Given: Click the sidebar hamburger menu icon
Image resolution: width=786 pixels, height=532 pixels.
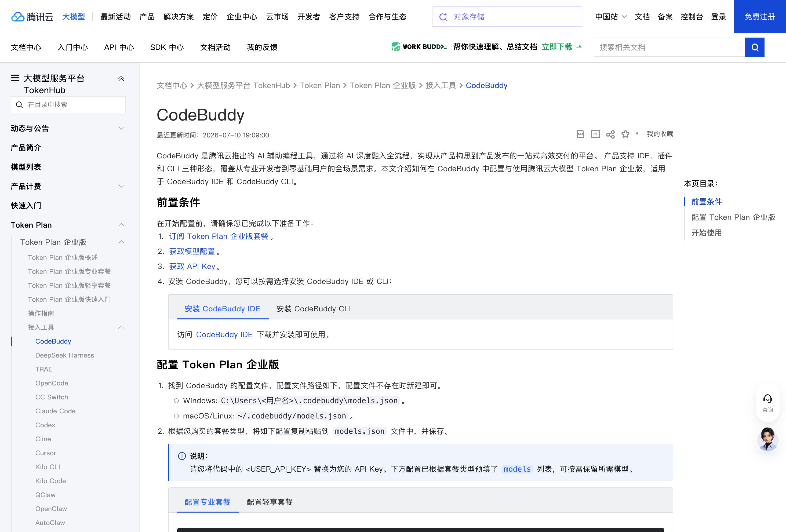Looking at the screenshot, I should 15,78.
